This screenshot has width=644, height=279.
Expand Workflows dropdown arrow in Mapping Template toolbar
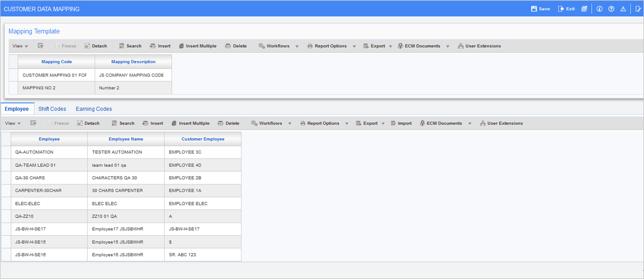(x=297, y=47)
